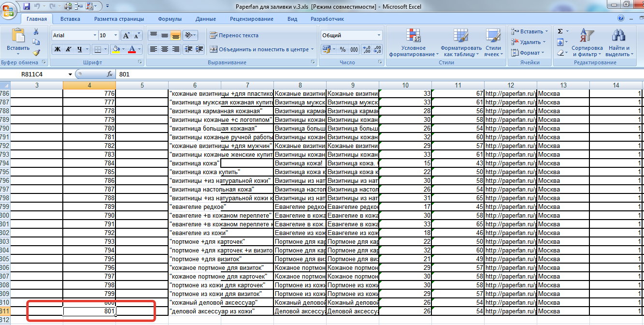Toggle the highlighted bottom align button
This screenshot has height=325, width=644.
pyautogui.click(x=176, y=35)
